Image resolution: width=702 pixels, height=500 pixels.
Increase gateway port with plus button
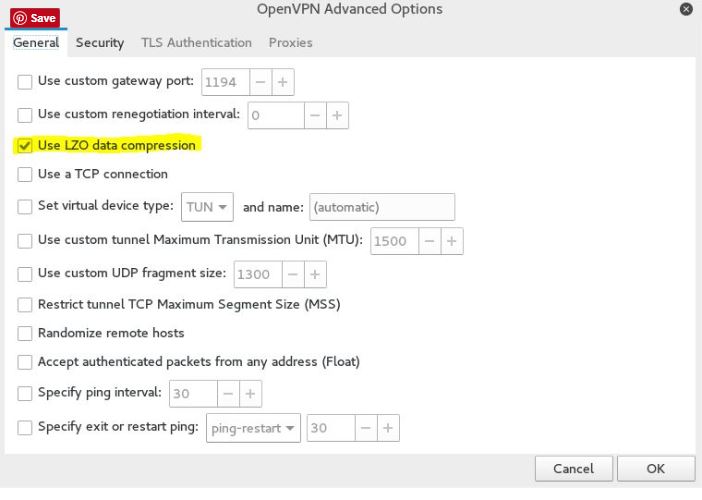tap(283, 82)
